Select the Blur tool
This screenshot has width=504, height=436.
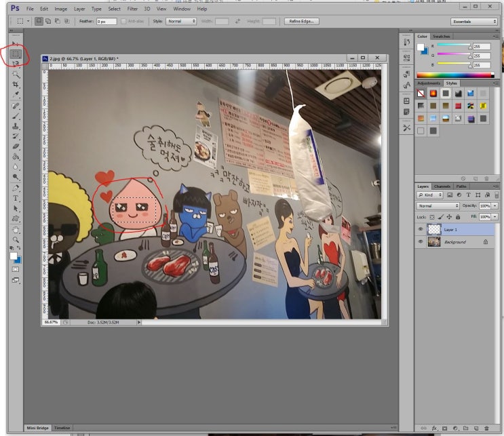(x=16, y=167)
